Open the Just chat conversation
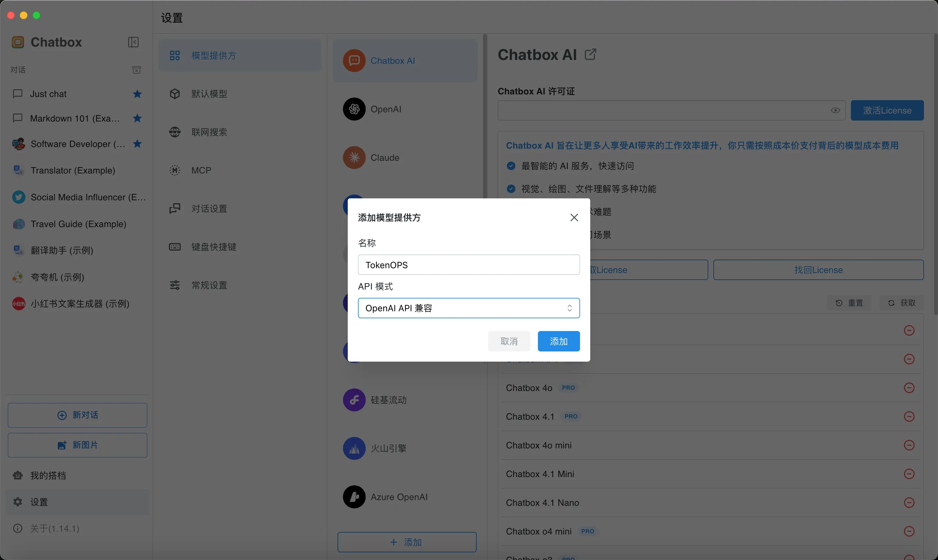The width and height of the screenshot is (938, 560). (77, 93)
